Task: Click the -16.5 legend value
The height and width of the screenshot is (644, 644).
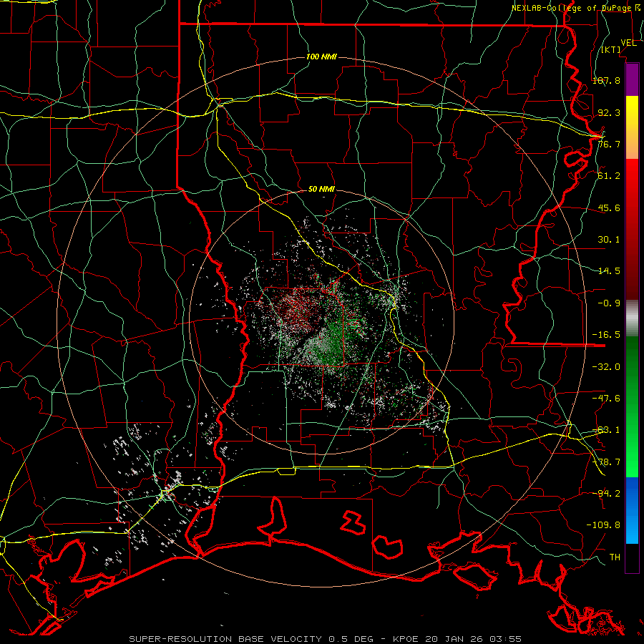Action: [606, 335]
